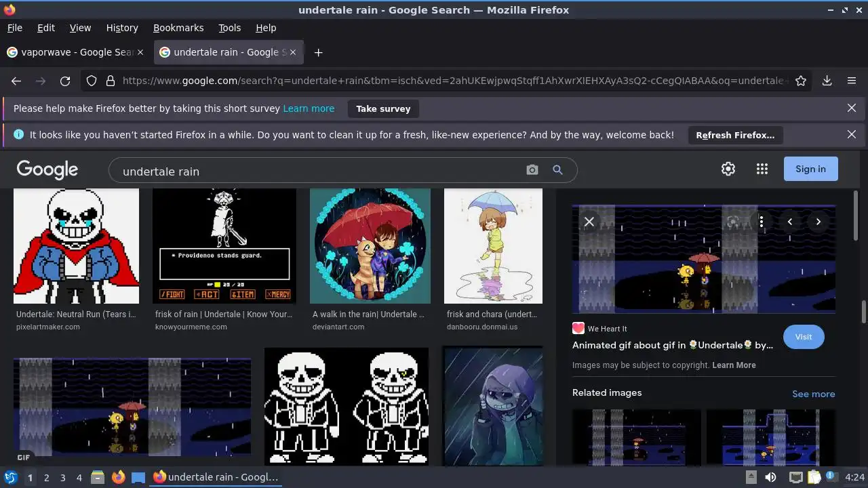868x488 pixels.
Task: Open the History menu
Action: (122, 28)
